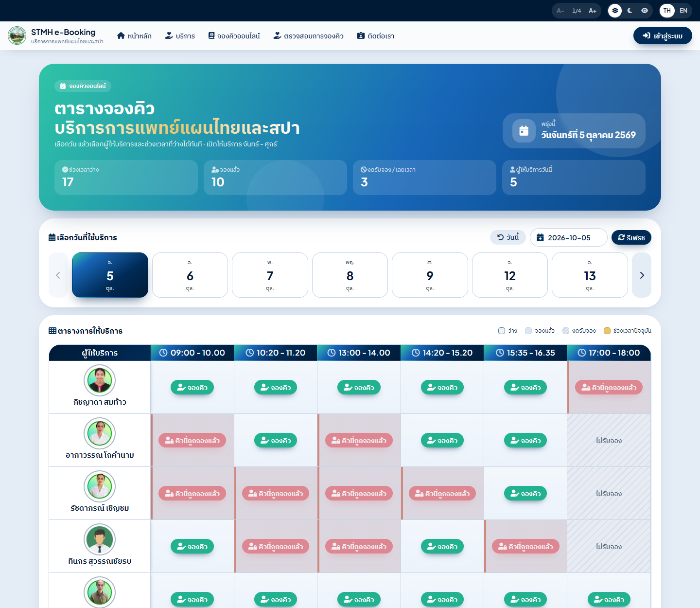Click the วันนี้ today button
The height and width of the screenshot is (608, 700).
(508, 237)
